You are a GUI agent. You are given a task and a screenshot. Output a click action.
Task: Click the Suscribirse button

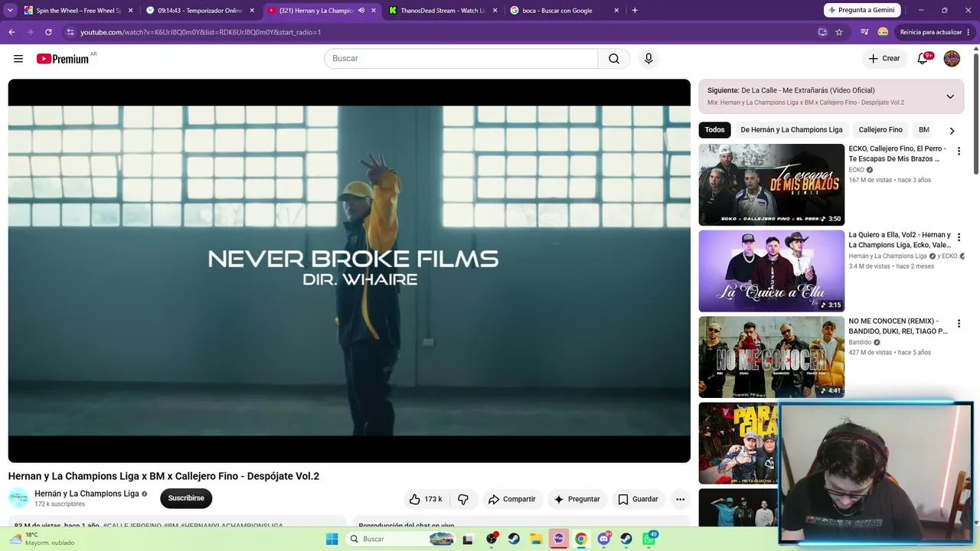(x=186, y=498)
